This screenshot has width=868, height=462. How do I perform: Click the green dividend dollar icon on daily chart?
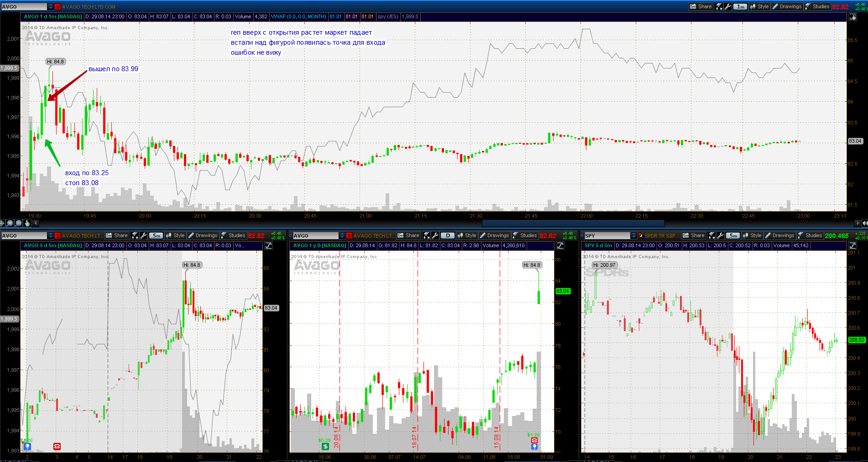click(x=325, y=446)
